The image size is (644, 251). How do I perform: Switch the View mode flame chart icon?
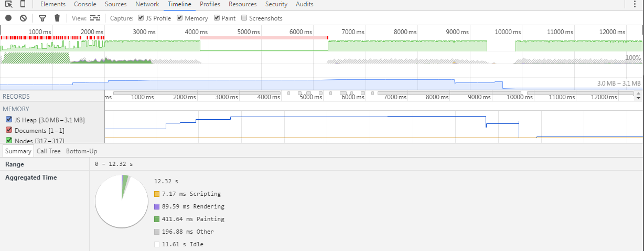tap(95, 18)
